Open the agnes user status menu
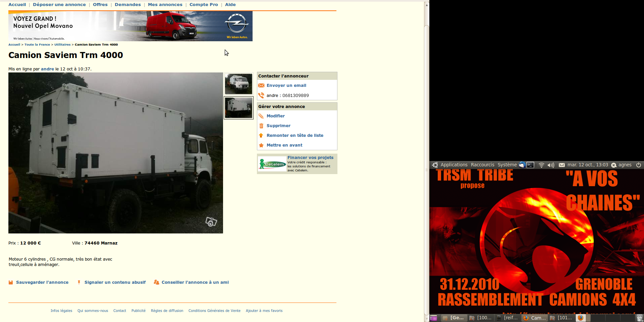The height and width of the screenshot is (322, 644). pyautogui.click(x=622, y=165)
